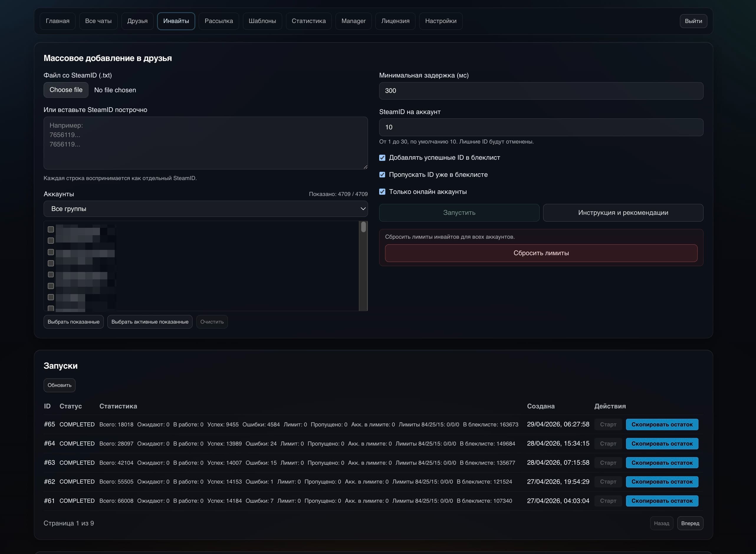Select the Инвайты tab
This screenshot has height=554, width=756.
(176, 21)
